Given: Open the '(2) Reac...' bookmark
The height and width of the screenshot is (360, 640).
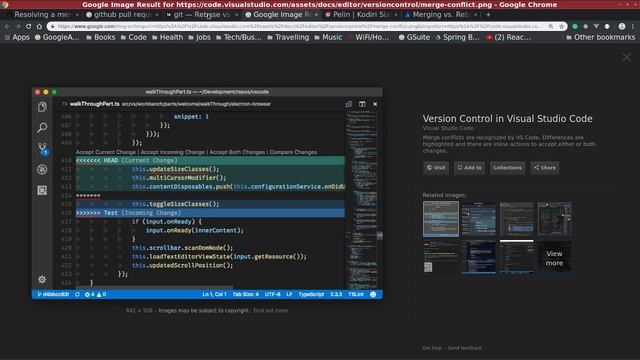Looking at the screenshot, I should tap(509, 37).
